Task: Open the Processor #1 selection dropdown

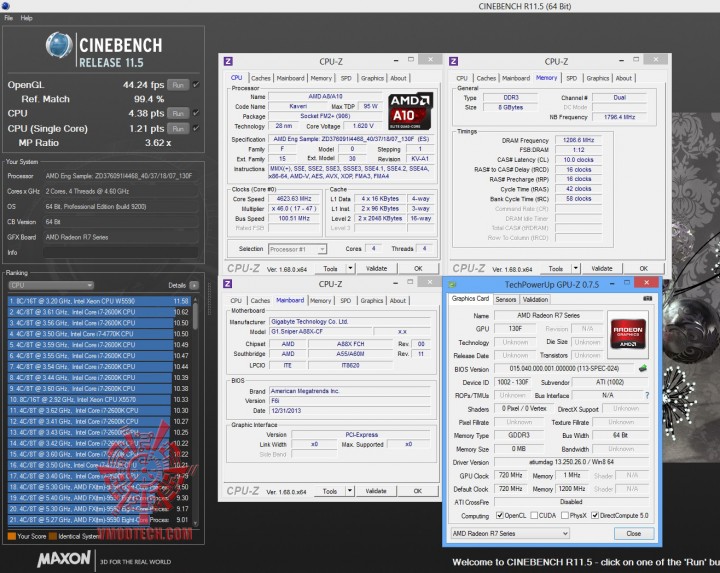Action: point(297,249)
